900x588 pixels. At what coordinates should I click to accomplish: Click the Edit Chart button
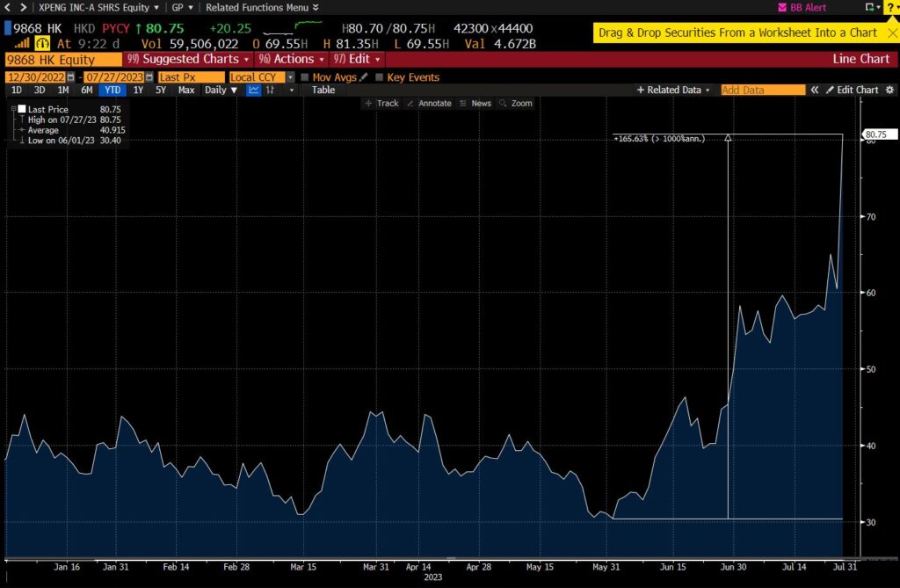tap(852, 90)
